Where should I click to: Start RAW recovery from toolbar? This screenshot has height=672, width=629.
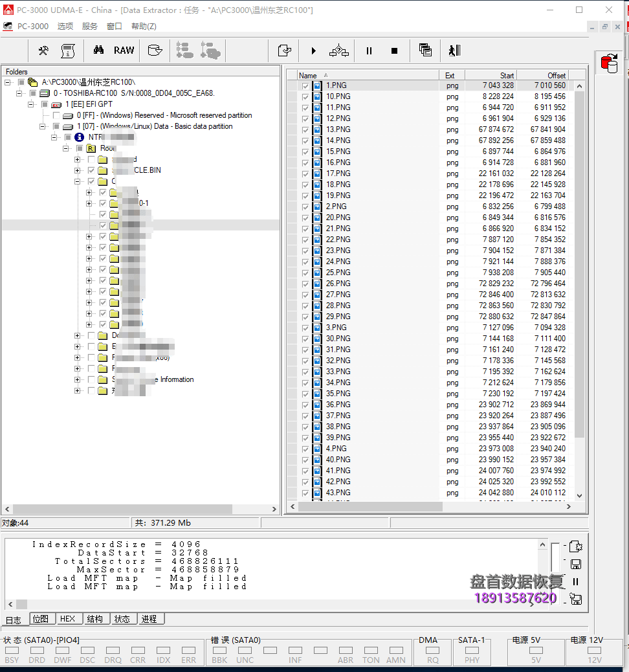124,50
